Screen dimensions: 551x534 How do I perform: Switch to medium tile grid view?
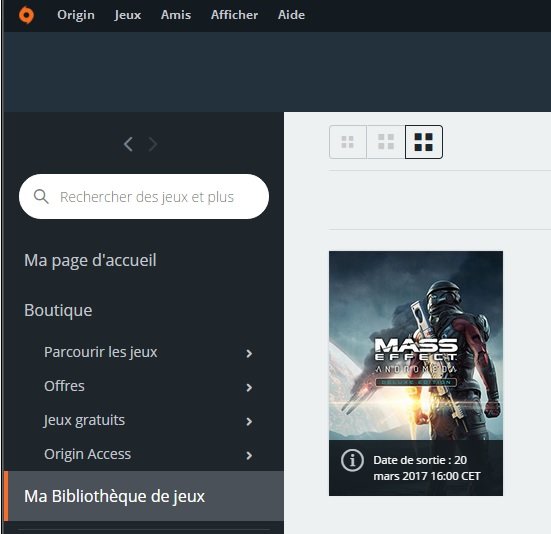386,142
